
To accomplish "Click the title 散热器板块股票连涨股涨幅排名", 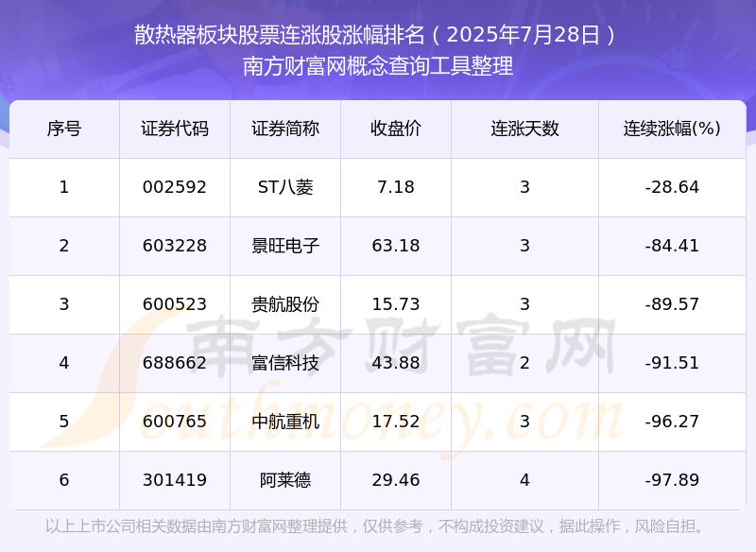I will [x=280, y=35].
